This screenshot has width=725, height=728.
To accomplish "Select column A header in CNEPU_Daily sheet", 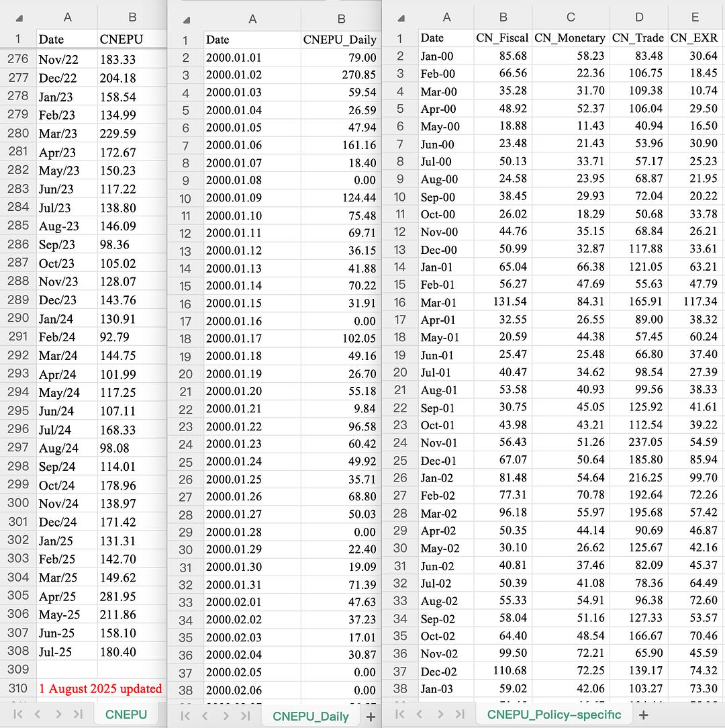I will point(252,19).
